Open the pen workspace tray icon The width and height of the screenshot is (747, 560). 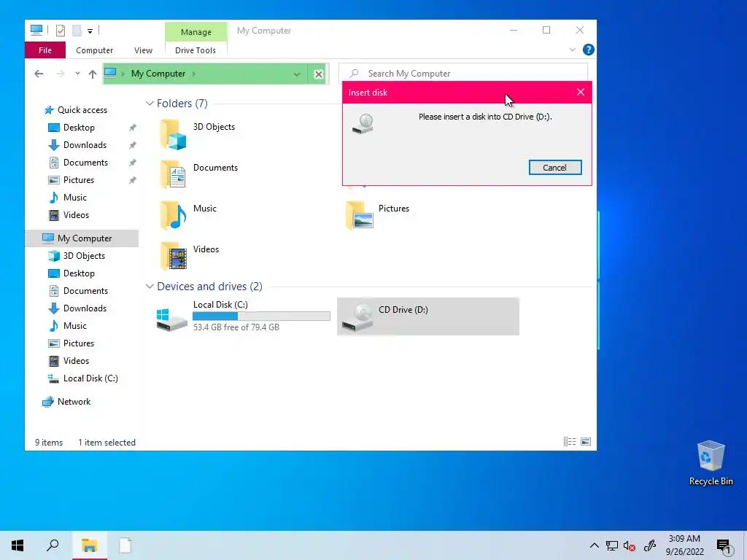[x=650, y=545]
